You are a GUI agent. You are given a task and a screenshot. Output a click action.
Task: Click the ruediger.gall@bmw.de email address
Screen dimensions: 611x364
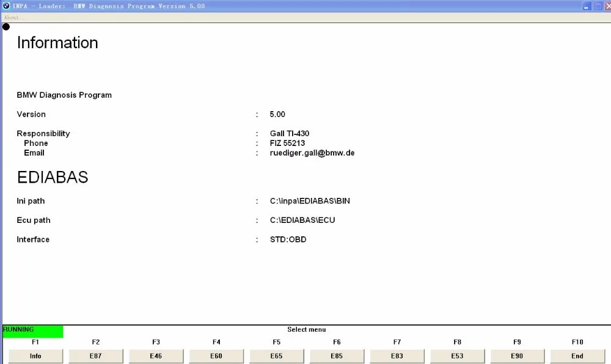pyautogui.click(x=312, y=153)
